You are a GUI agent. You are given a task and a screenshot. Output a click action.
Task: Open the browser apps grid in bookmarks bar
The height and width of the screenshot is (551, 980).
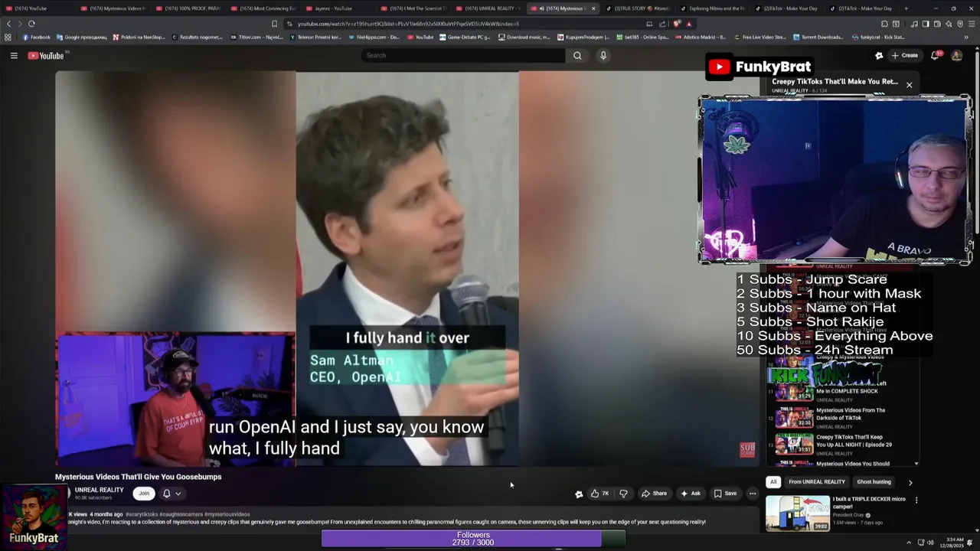click(8, 37)
